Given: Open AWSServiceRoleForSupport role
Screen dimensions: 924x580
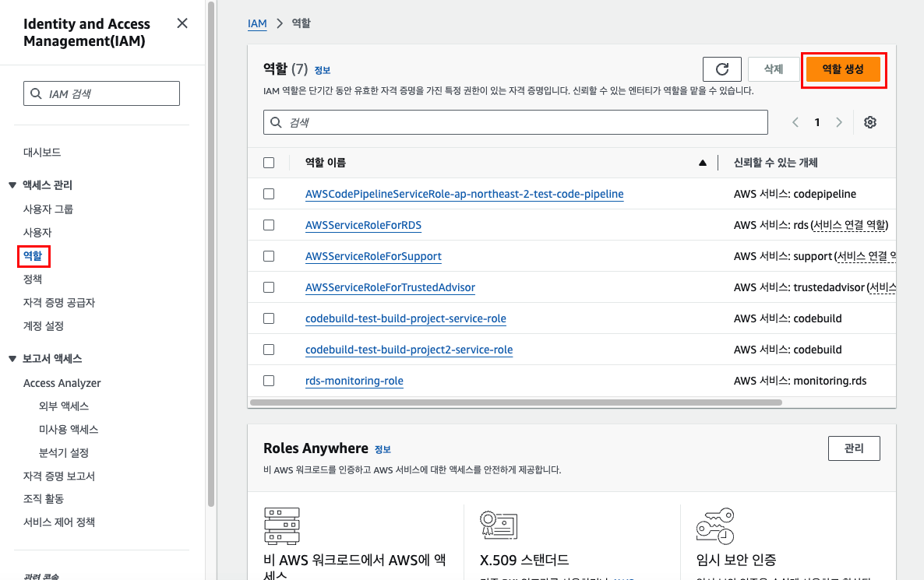Looking at the screenshot, I should (373, 256).
